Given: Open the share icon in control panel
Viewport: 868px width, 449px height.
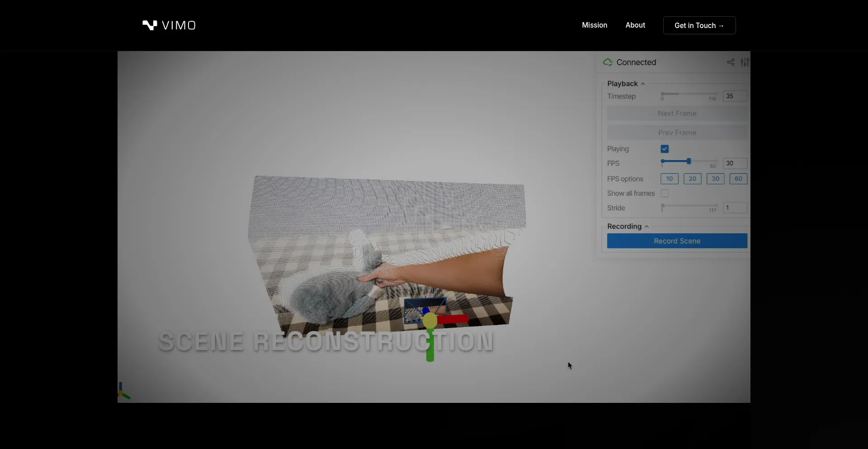Looking at the screenshot, I should [x=731, y=62].
